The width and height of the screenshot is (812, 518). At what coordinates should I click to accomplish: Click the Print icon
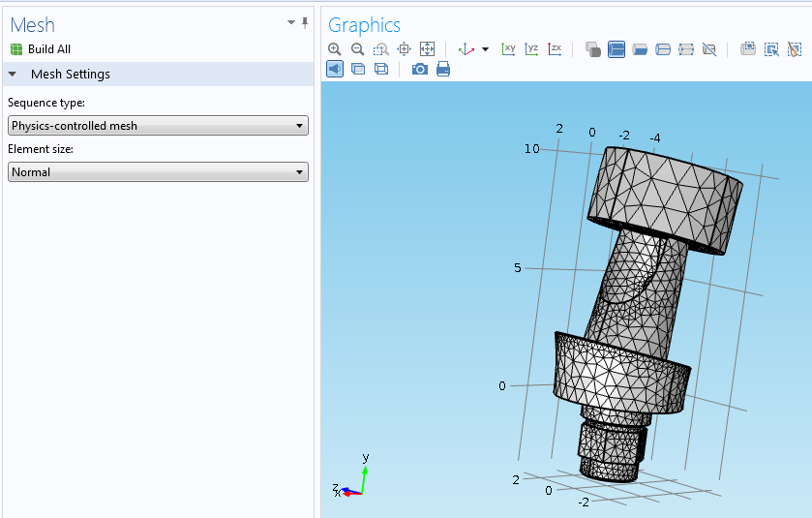click(x=443, y=69)
